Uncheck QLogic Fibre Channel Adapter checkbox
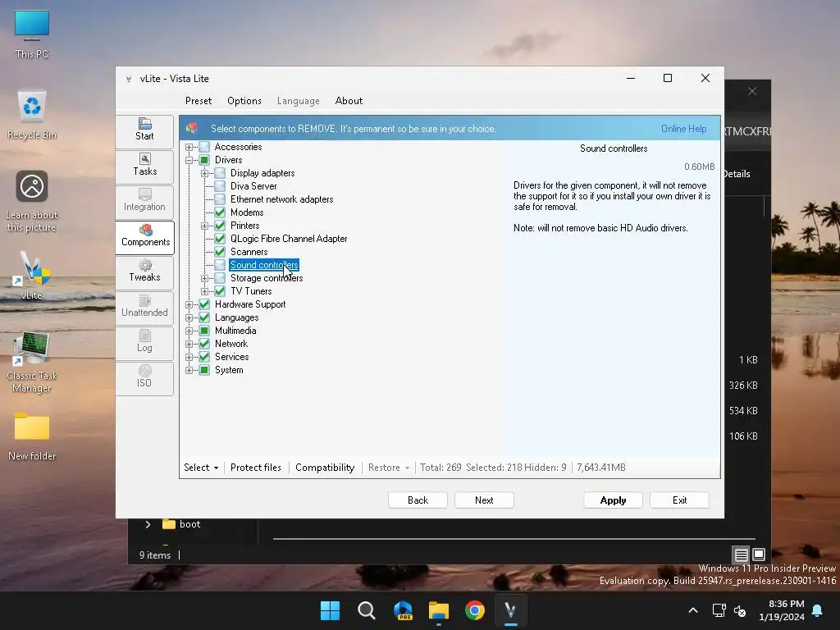Image resolution: width=840 pixels, height=630 pixels. coord(220,239)
